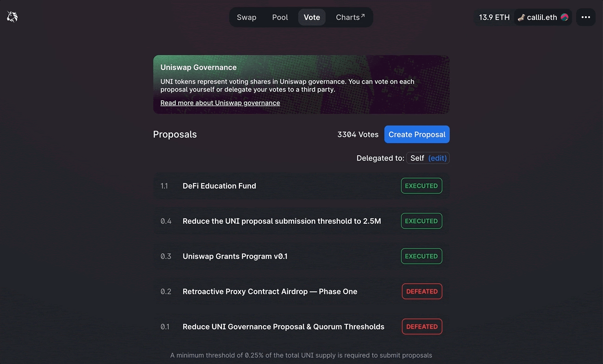Screen dimensions: 603x364
Task: Click the Create Proposal button
Action: click(x=417, y=134)
